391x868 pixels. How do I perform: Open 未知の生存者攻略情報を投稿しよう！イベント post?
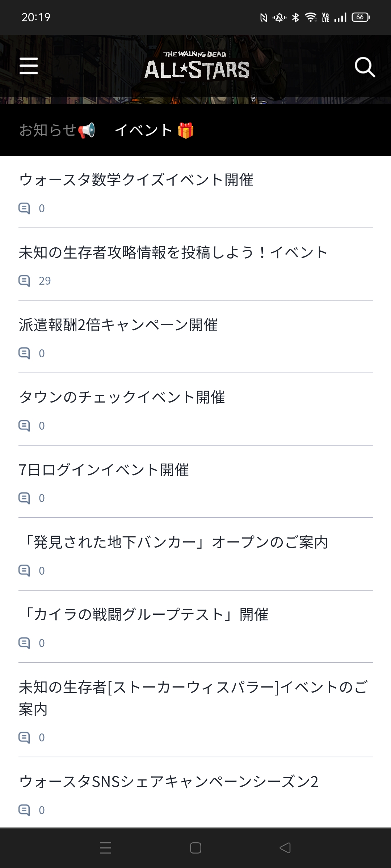tap(173, 252)
